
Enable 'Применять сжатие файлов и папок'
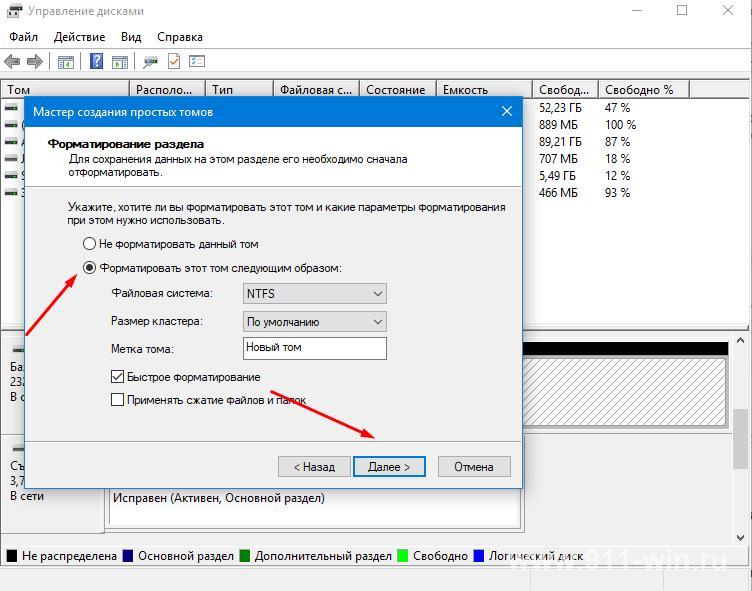[118, 399]
